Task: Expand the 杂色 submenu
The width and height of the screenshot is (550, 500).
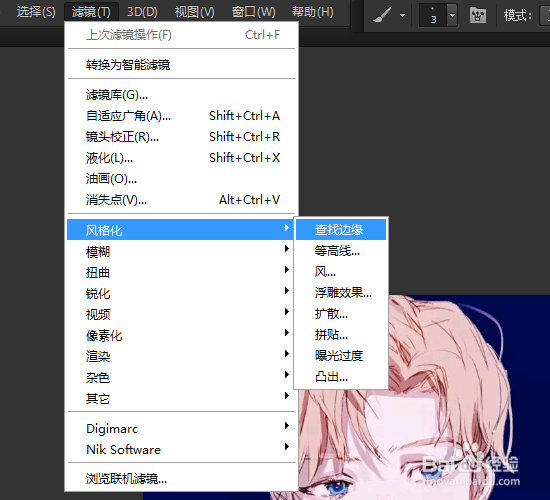Action: click(181, 378)
